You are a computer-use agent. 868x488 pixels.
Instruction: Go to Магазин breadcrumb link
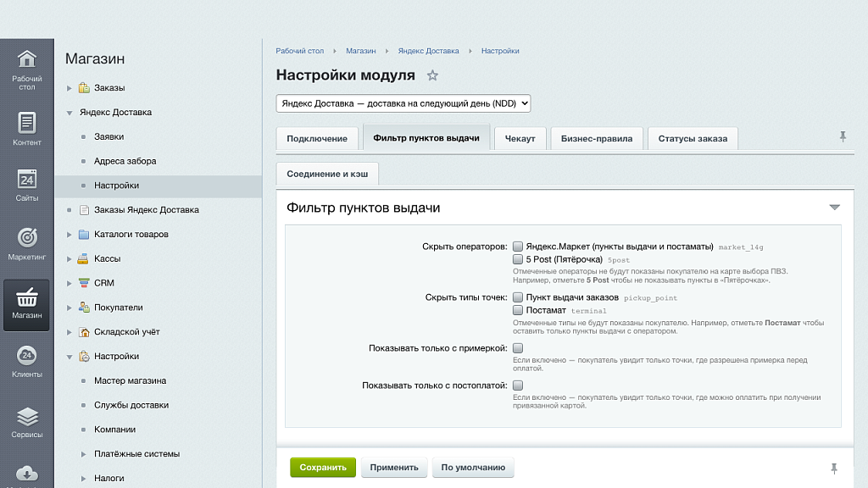coord(361,51)
